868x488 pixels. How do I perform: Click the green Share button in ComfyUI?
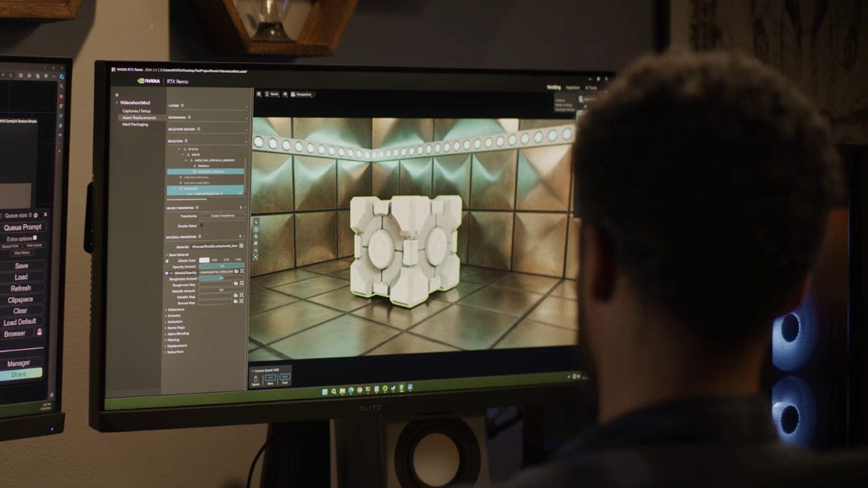[x=20, y=374]
